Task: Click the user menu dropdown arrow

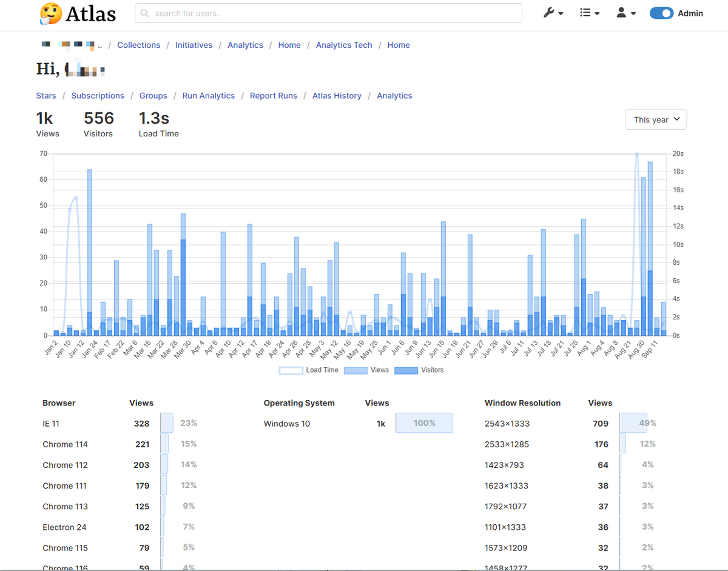Action: pyautogui.click(x=633, y=13)
